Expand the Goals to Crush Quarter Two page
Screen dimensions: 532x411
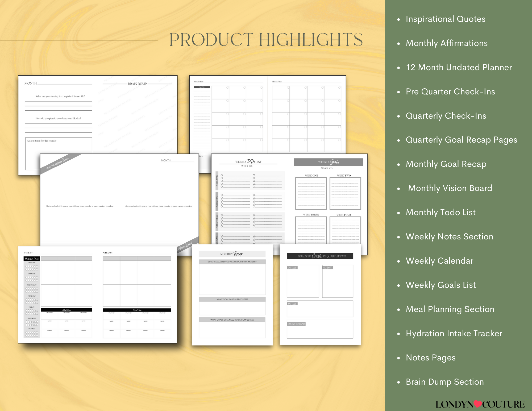click(321, 298)
